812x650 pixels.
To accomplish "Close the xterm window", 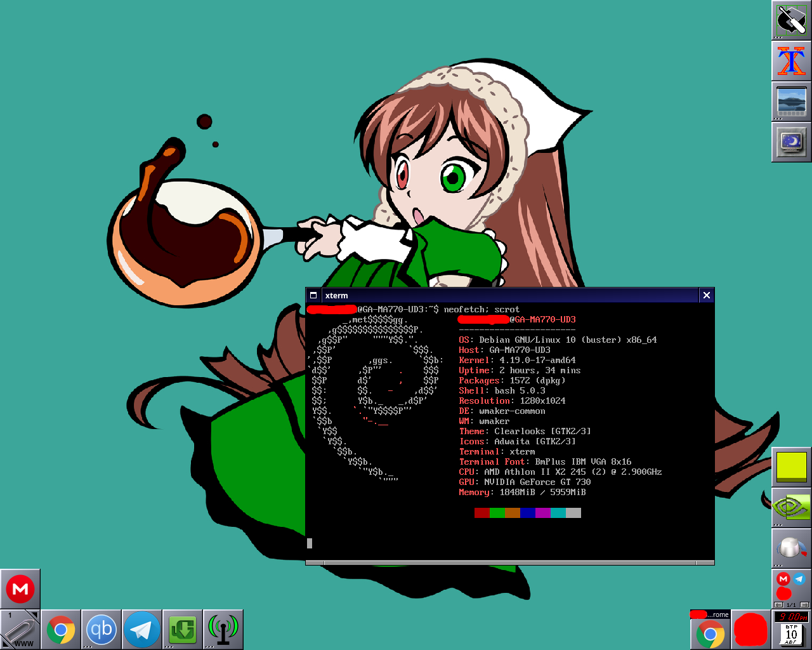I will 707,295.
